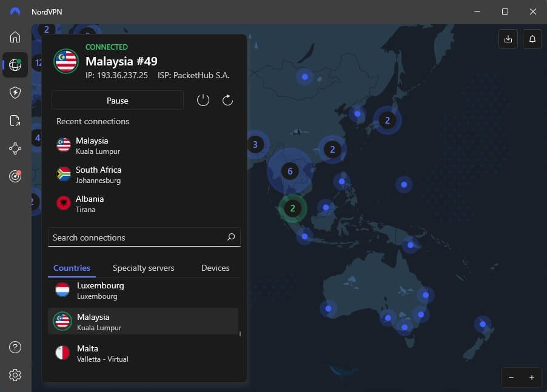
Task: Click the disconnect power icon
Action: pyautogui.click(x=203, y=101)
